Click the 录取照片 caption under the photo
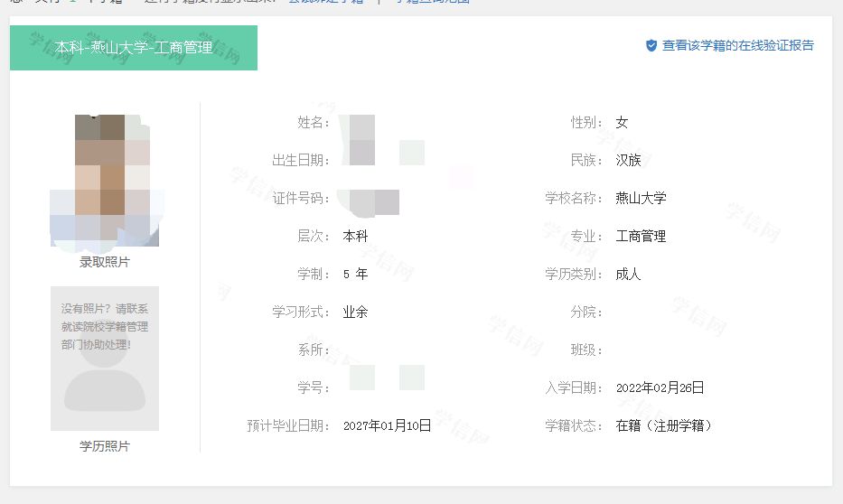This screenshot has height=504, width=843. tap(105, 262)
